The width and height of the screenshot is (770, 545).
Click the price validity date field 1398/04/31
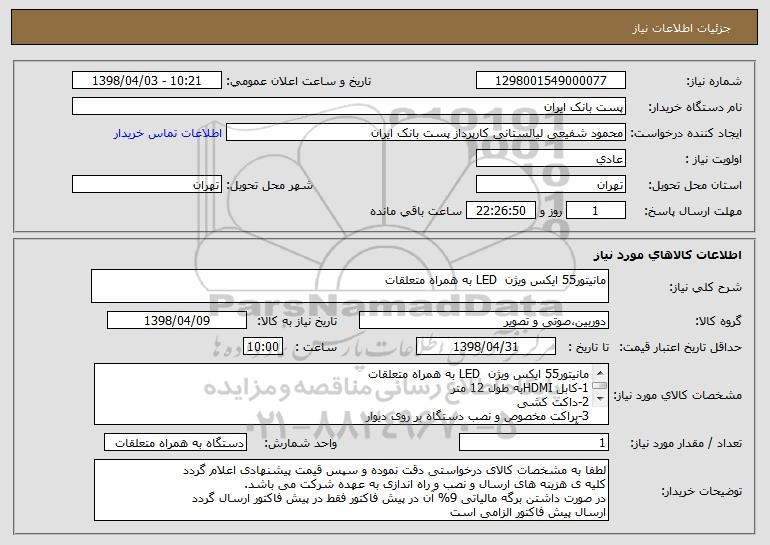(483, 347)
